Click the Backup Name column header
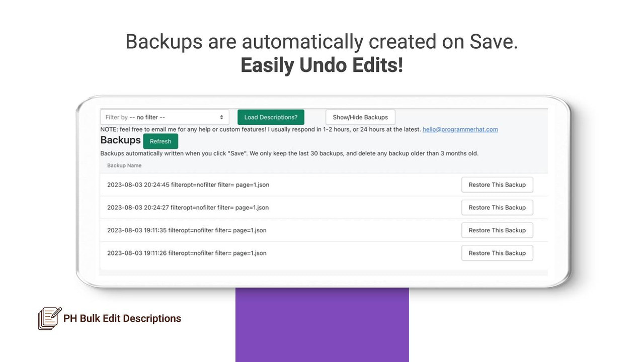The width and height of the screenshot is (644, 362). (124, 165)
